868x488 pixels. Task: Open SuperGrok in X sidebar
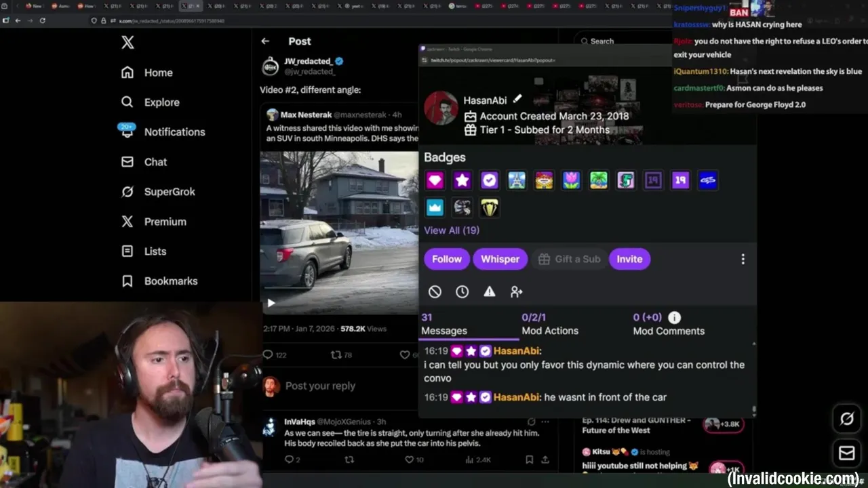[158, 192]
